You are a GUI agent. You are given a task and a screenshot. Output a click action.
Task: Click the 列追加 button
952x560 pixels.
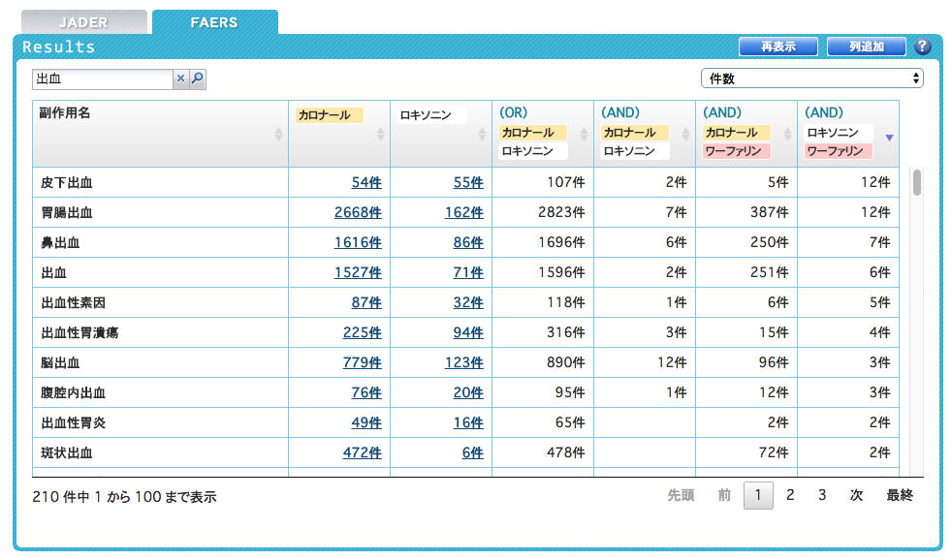click(866, 47)
